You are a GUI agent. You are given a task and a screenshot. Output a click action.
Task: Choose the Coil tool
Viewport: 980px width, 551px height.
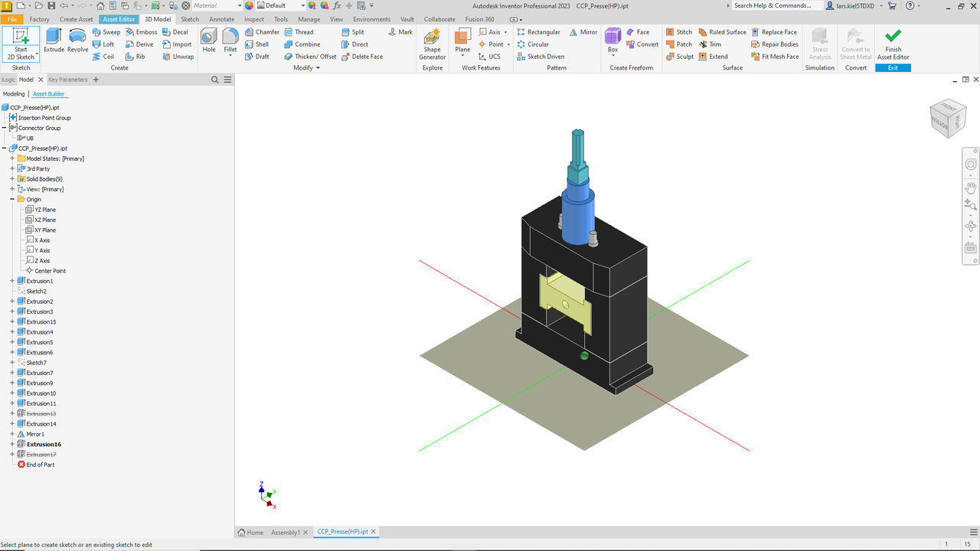(103, 57)
